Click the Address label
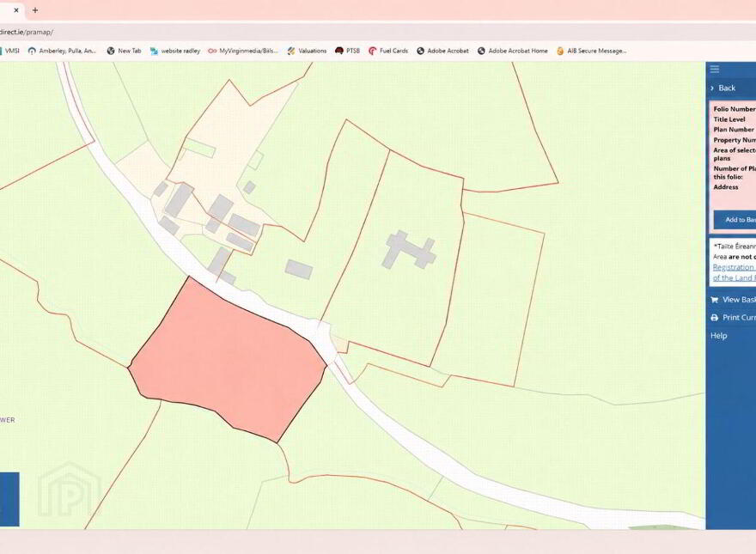The image size is (756, 554). [x=726, y=187]
